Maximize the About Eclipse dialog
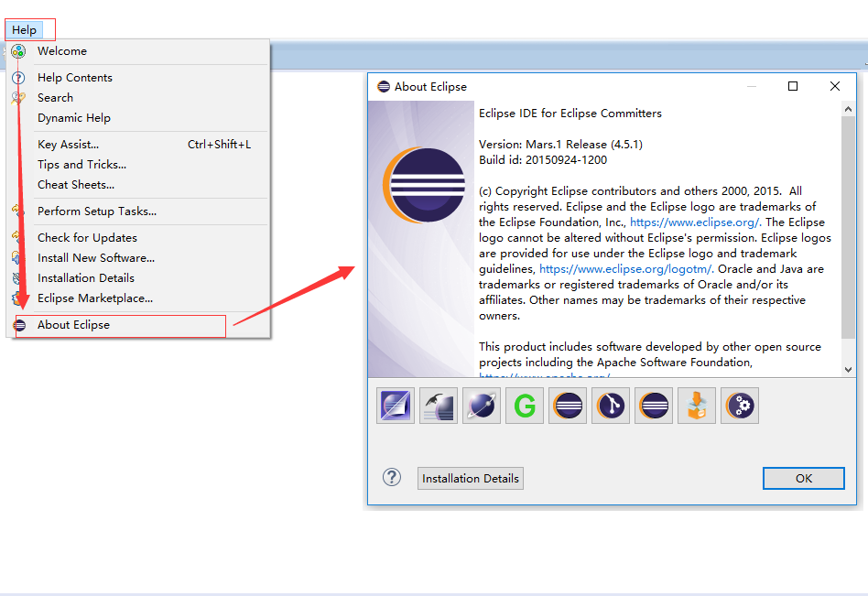Image resolution: width=868 pixels, height=596 pixels. (793, 86)
